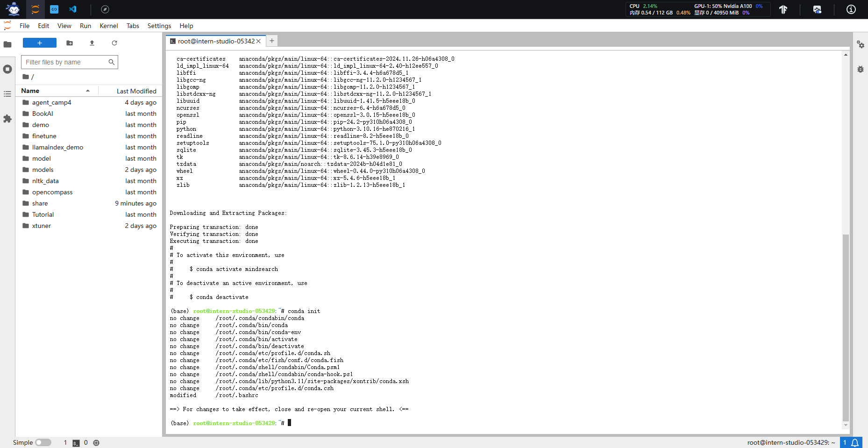Screen dimensions: 868x448
Task: Switch to JupyterLab app icon in top bar
Action: point(35,9)
